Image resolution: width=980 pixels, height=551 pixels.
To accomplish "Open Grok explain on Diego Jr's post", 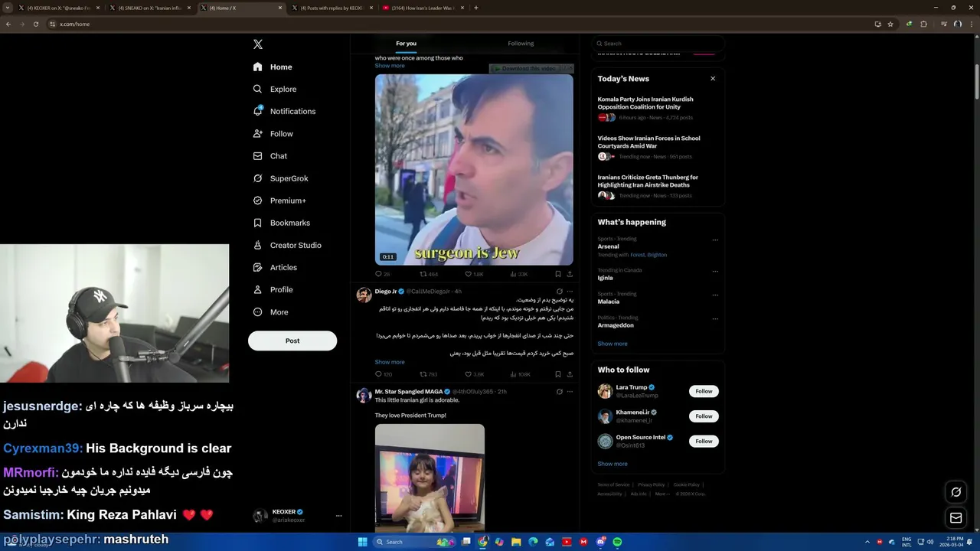I will 559,292.
